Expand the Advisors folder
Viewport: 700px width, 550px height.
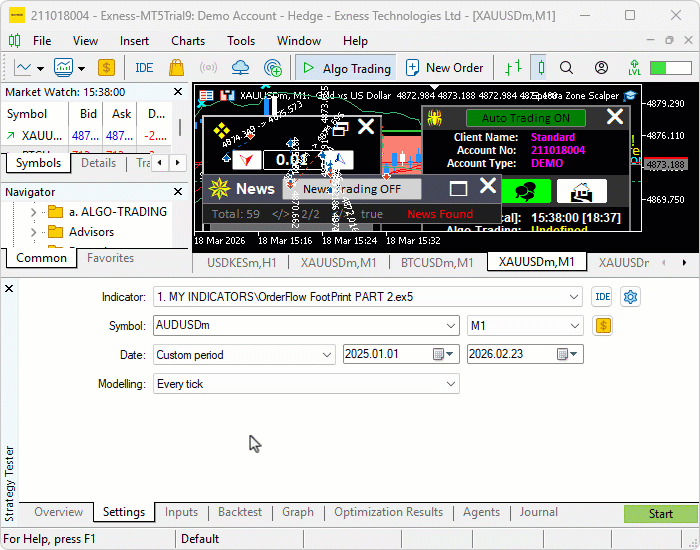pos(33,232)
